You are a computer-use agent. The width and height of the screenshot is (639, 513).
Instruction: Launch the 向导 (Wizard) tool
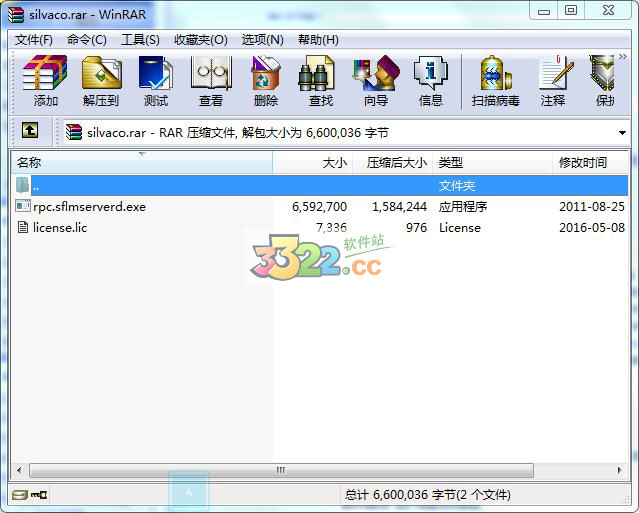click(376, 81)
